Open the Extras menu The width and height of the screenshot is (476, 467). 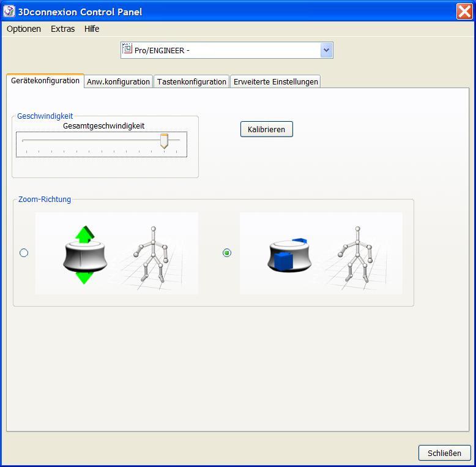62,29
